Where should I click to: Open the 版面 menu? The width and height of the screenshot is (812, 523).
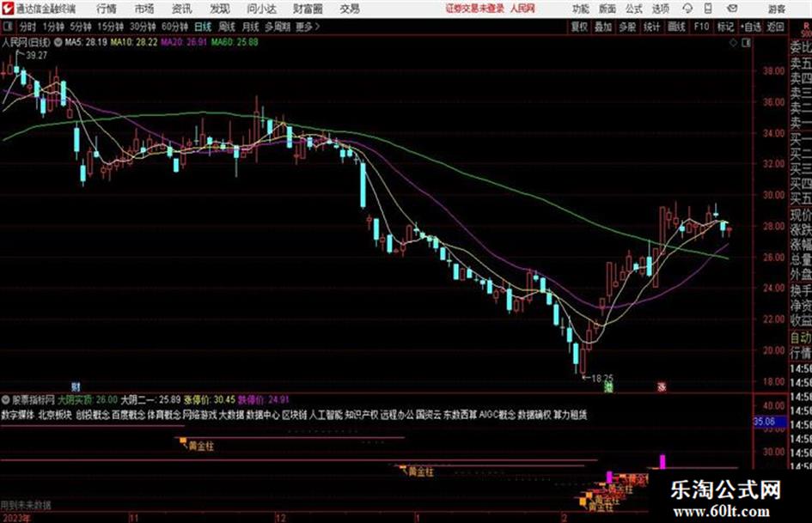tap(607, 9)
